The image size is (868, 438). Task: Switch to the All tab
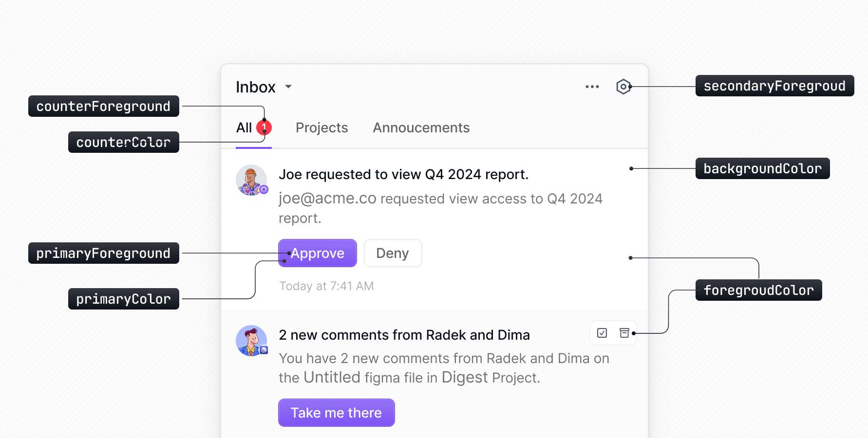pyautogui.click(x=244, y=128)
